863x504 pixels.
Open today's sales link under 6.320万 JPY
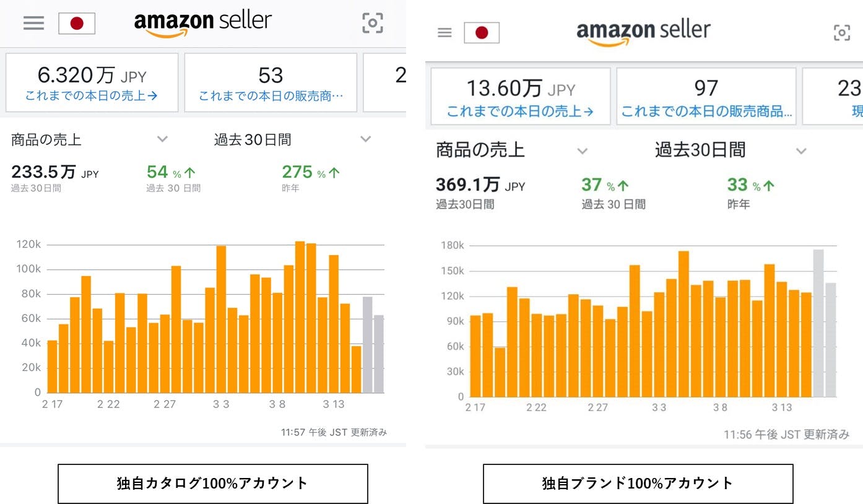92,96
